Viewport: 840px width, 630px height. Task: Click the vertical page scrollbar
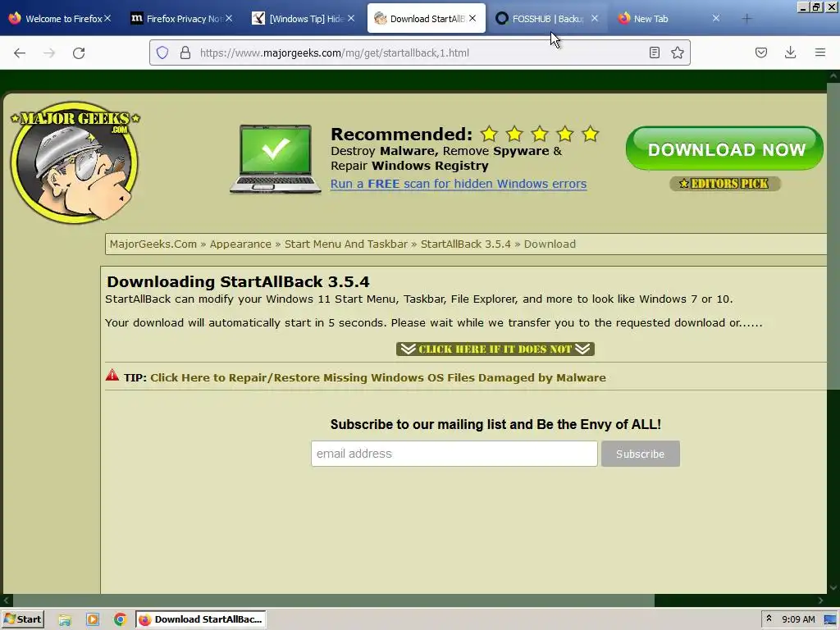pyautogui.click(x=833, y=235)
